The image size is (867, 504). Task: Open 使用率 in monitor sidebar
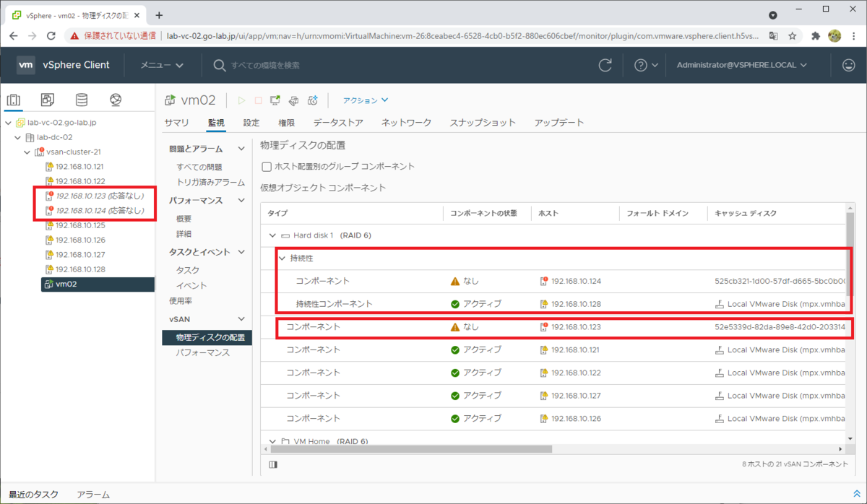point(181,300)
